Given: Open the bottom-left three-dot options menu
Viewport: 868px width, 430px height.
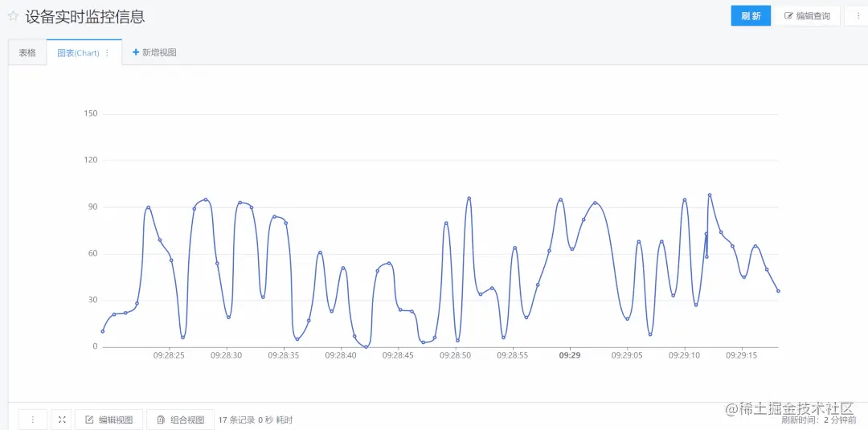Looking at the screenshot, I should tap(33, 420).
